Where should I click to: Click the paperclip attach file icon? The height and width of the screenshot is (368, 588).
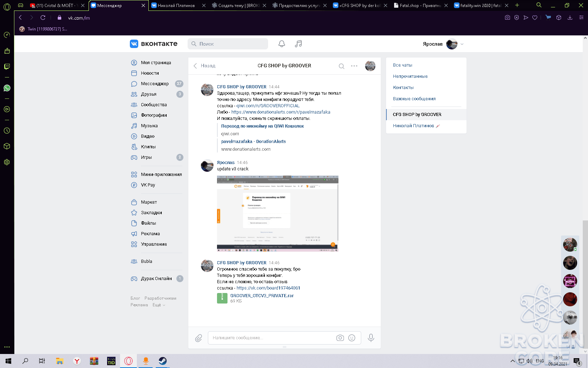click(x=198, y=338)
